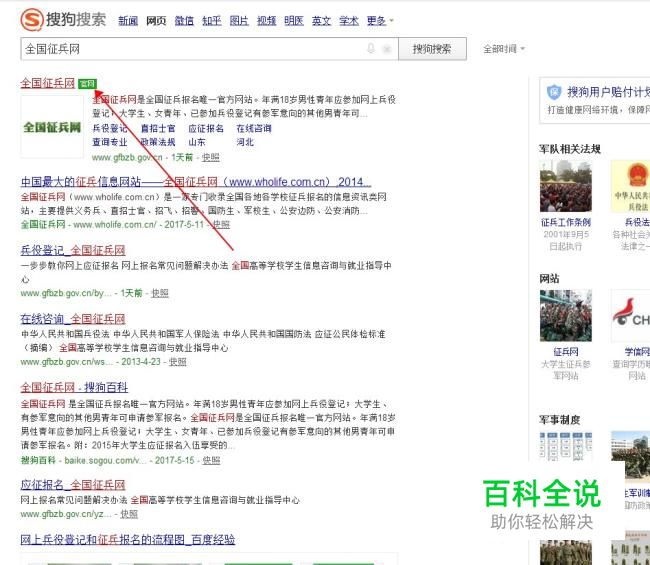Open the 河北 sitelink

[245, 142]
